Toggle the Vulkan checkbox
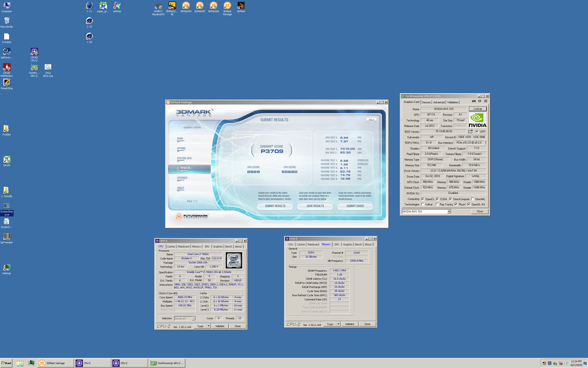588x368 pixels. tap(423, 204)
